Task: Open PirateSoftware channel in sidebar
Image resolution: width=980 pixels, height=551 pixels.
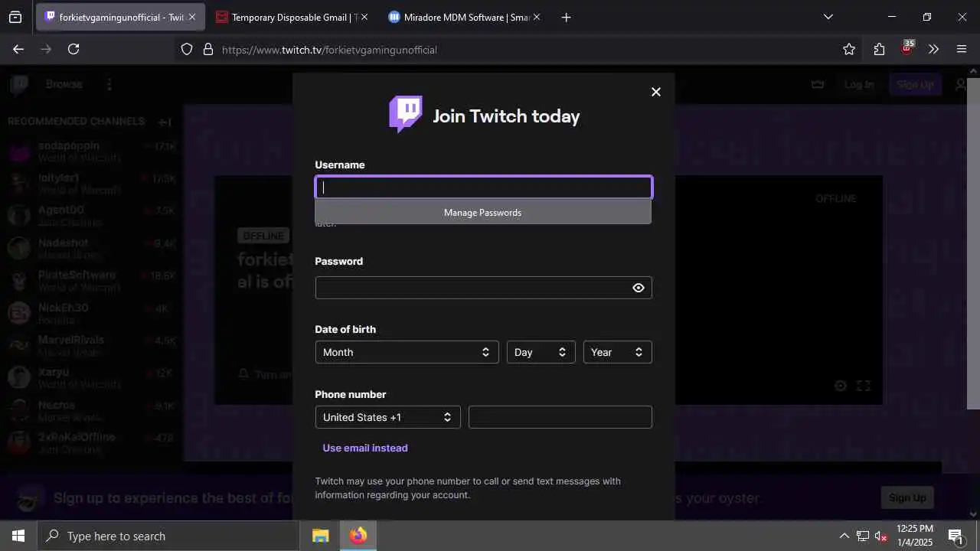Action: [x=92, y=281]
